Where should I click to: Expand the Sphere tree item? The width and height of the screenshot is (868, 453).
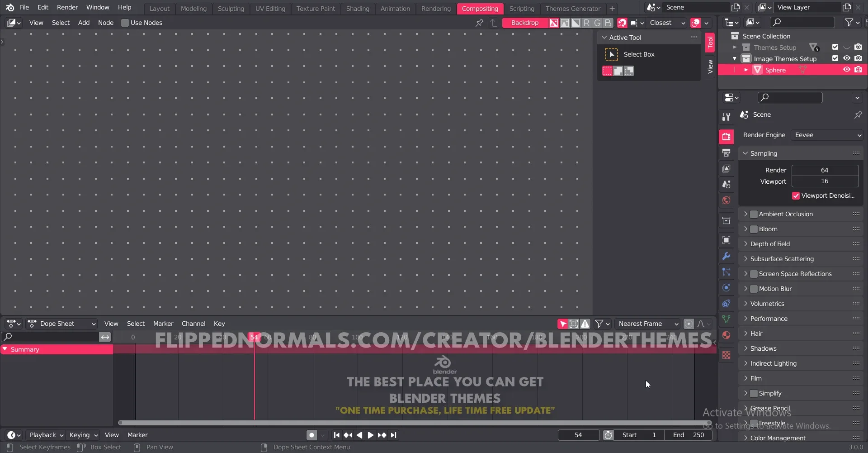point(746,70)
